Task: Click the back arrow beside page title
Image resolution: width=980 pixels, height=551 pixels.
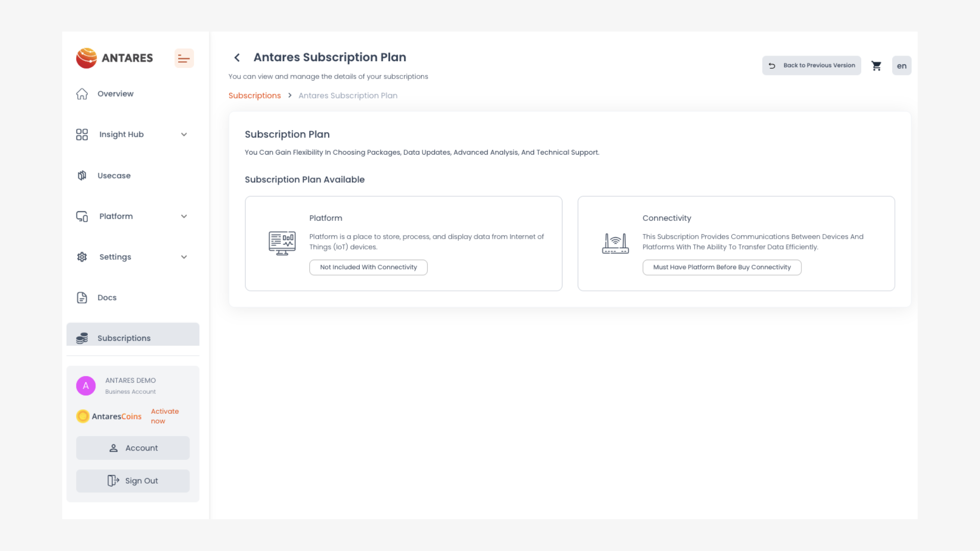Action: coord(237,58)
